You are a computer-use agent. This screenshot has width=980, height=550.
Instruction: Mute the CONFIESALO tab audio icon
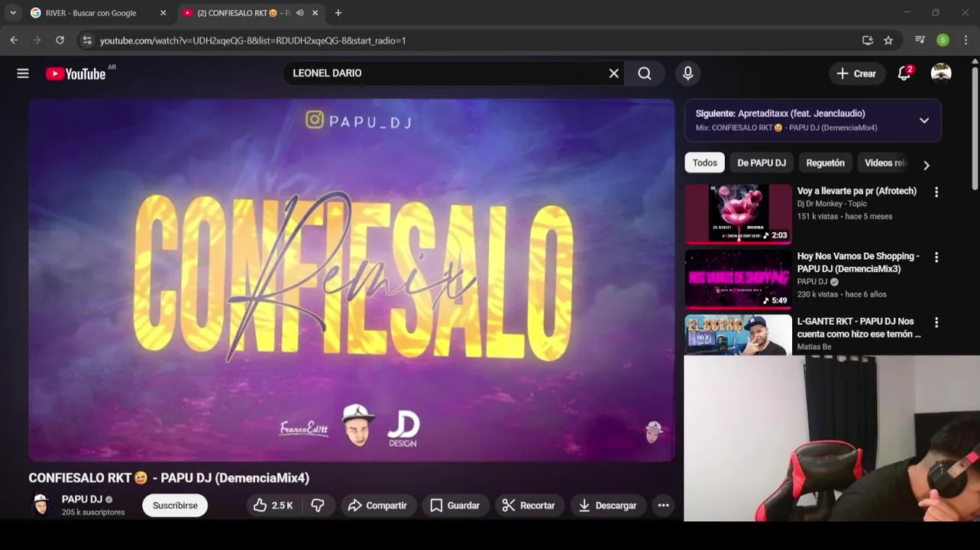299,13
